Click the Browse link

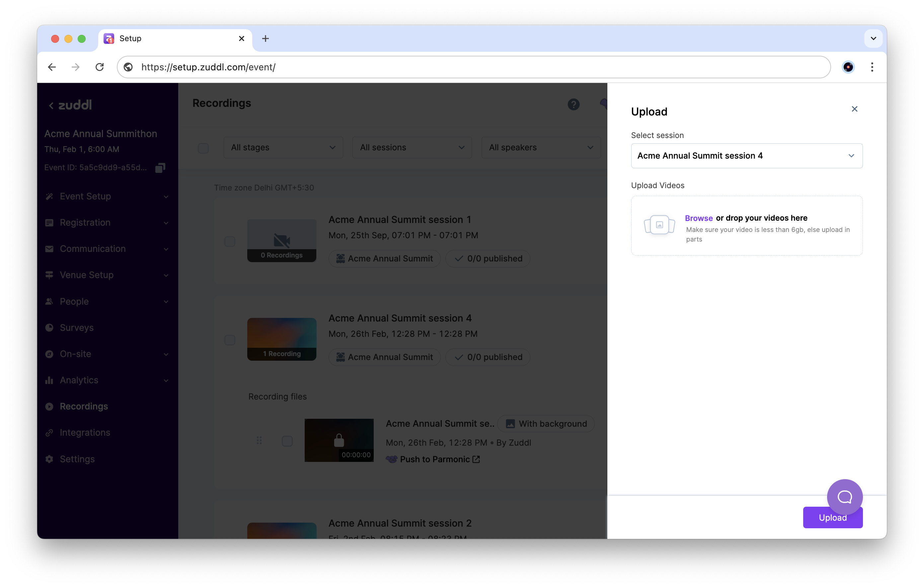pyautogui.click(x=698, y=218)
